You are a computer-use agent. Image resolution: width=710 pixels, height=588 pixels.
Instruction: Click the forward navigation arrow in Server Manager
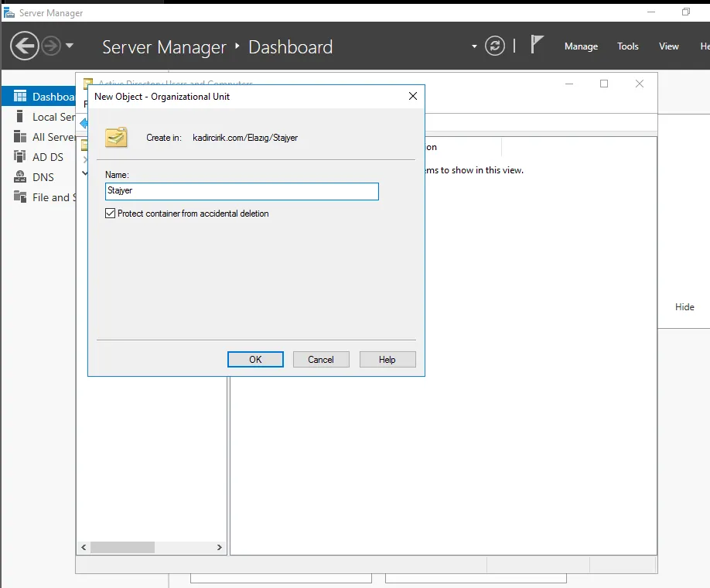pyautogui.click(x=51, y=46)
